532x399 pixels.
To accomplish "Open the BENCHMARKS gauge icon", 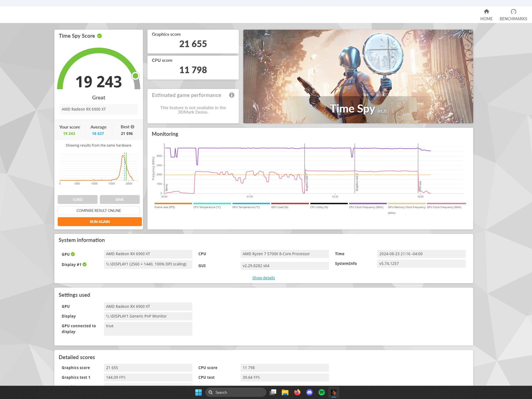I will tap(513, 11).
